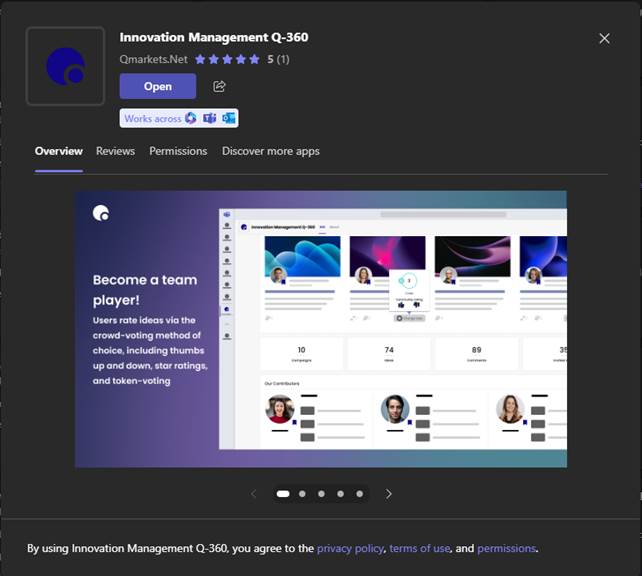The height and width of the screenshot is (576, 642).
Task: Click the Outlook icon in Works across badge
Action: pos(228,118)
